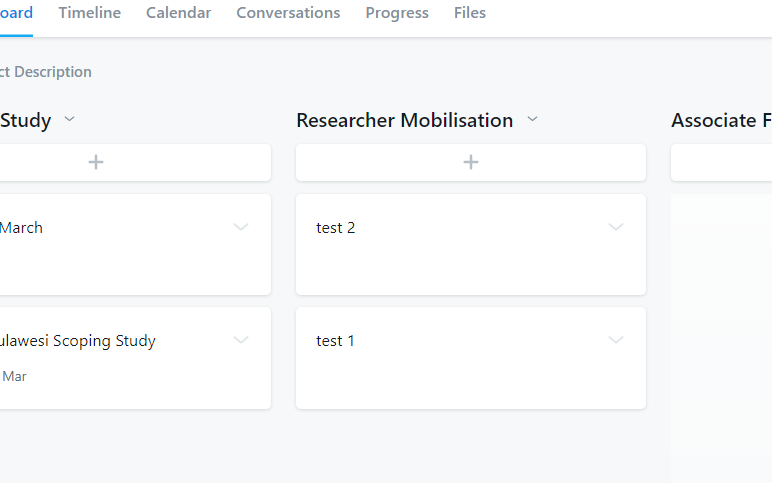This screenshot has width=772, height=483.
Task: Add a task to Researcher Mobilisation column
Action: (471, 162)
